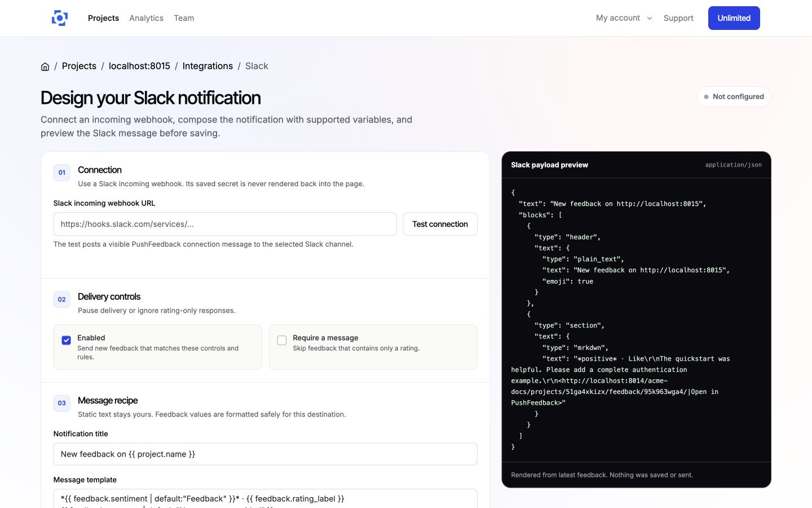The width and height of the screenshot is (812, 508).
Task: Click the 02 Delivery controls step badge
Action: (x=62, y=300)
